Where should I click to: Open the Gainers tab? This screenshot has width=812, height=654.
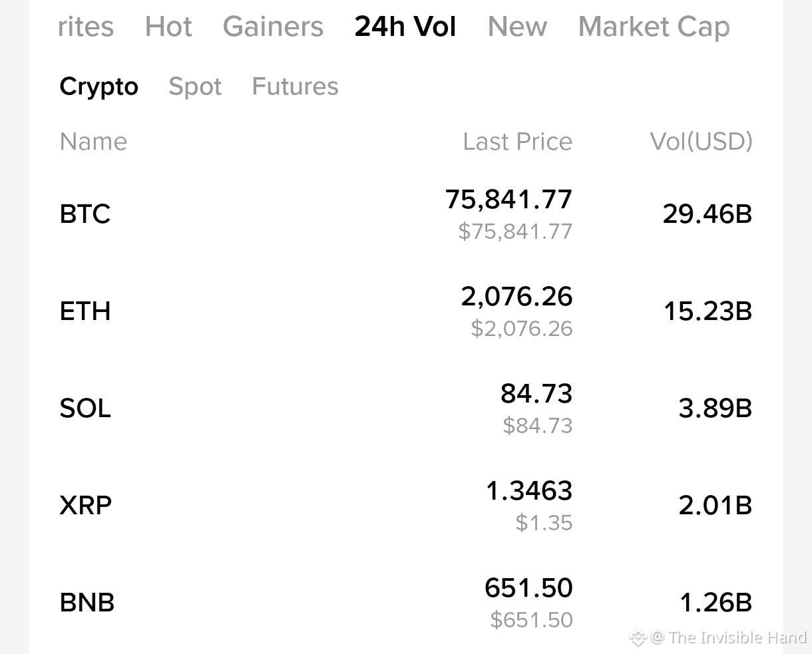(x=273, y=27)
